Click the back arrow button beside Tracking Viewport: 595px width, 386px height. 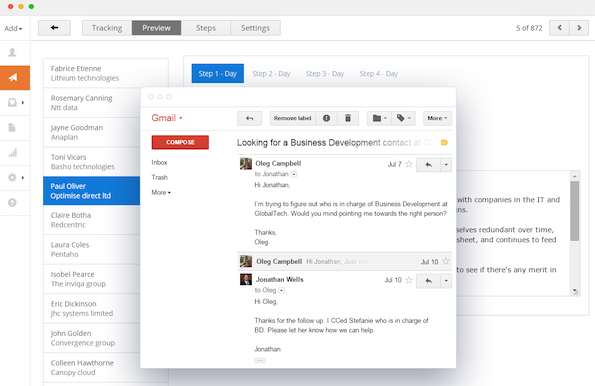coord(54,28)
